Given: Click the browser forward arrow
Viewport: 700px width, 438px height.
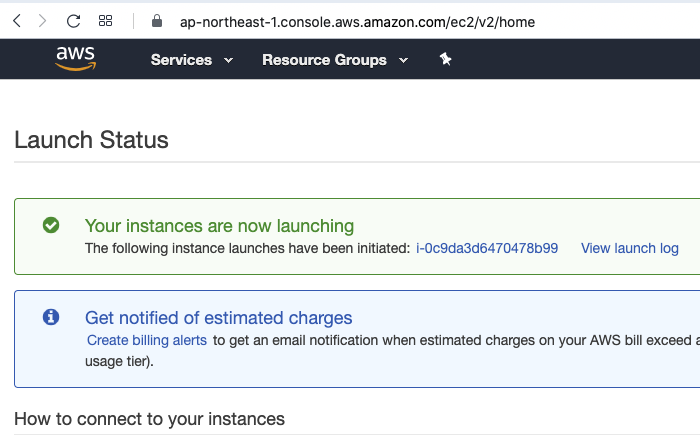Looking at the screenshot, I should point(42,20).
